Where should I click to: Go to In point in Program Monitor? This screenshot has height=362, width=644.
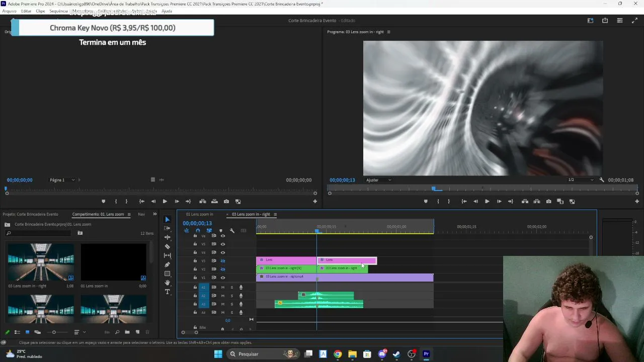point(464,201)
